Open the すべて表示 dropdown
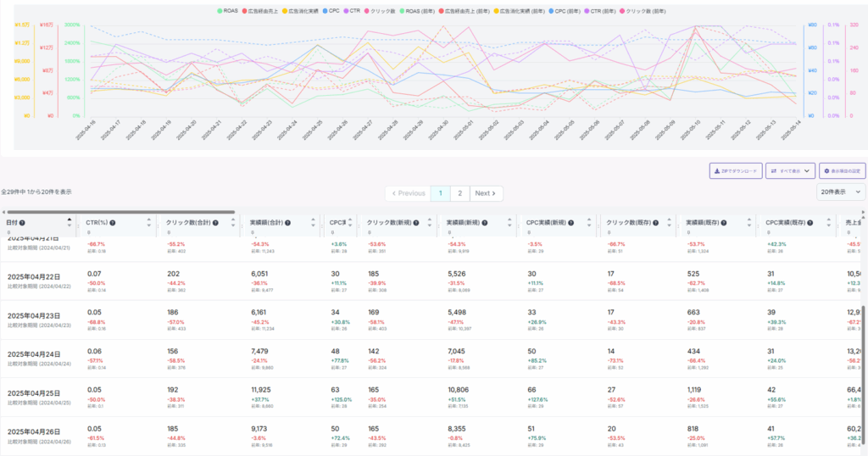 [790, 170]
